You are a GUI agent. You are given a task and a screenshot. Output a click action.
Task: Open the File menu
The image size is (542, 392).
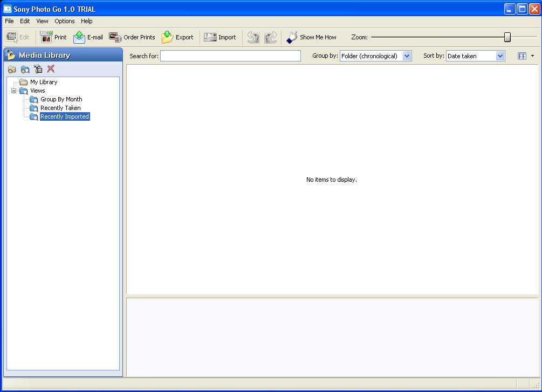[9, 21]
